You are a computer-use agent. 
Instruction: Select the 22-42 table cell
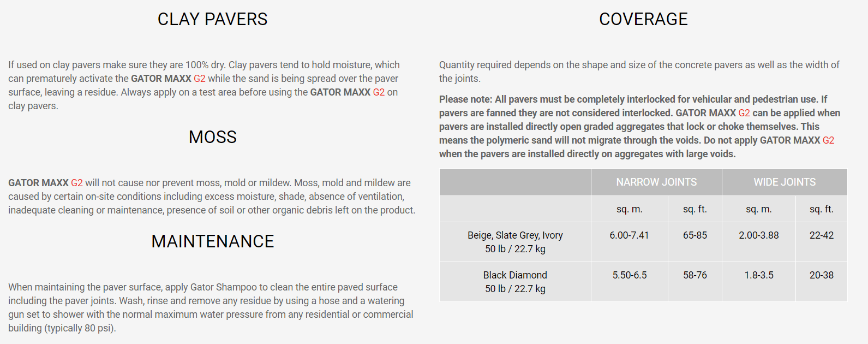(821, 235)
